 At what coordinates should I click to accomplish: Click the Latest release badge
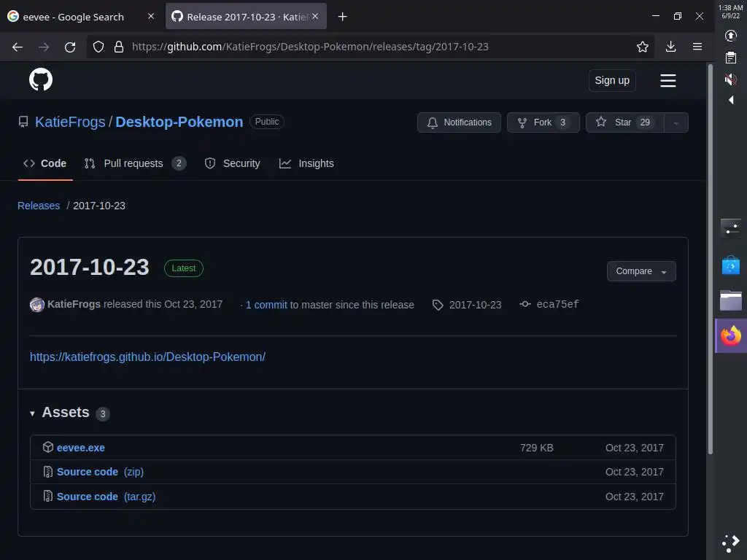183,268
